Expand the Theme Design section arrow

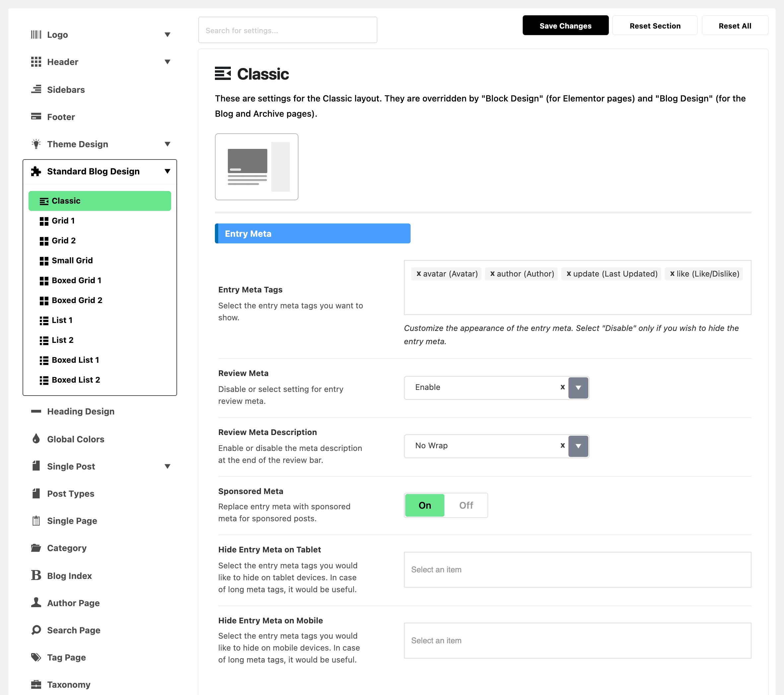167,144
